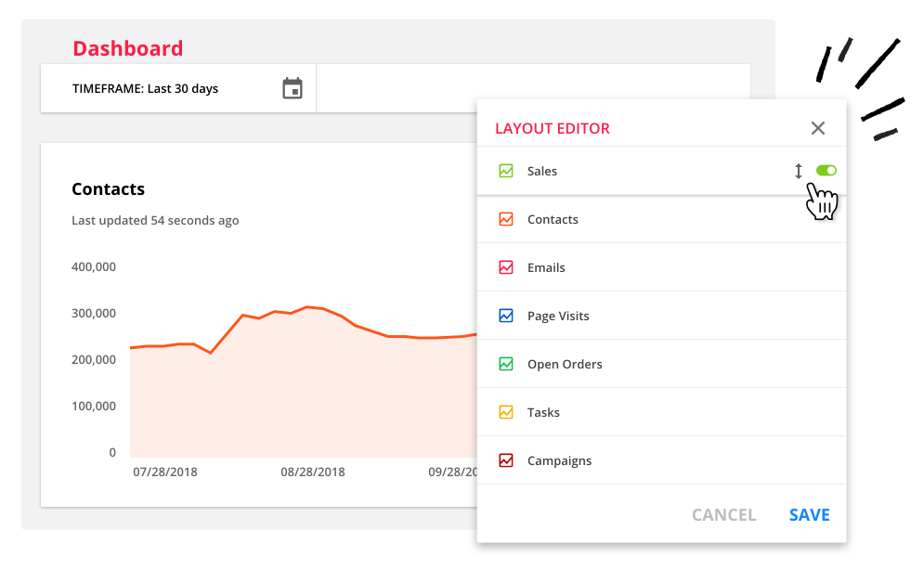The width and height of the screenshot is (924, 569).
Task: Click the reorder arrow beside Sales
Action: (x=798, y=171)
